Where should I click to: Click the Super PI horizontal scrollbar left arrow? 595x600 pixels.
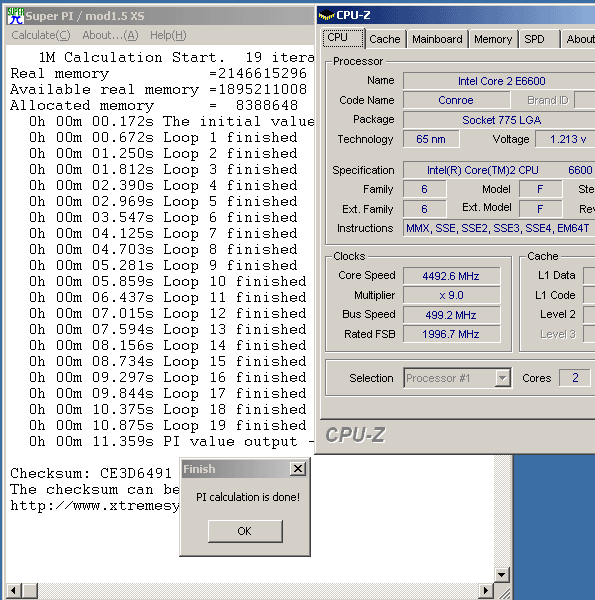(13, 591)
